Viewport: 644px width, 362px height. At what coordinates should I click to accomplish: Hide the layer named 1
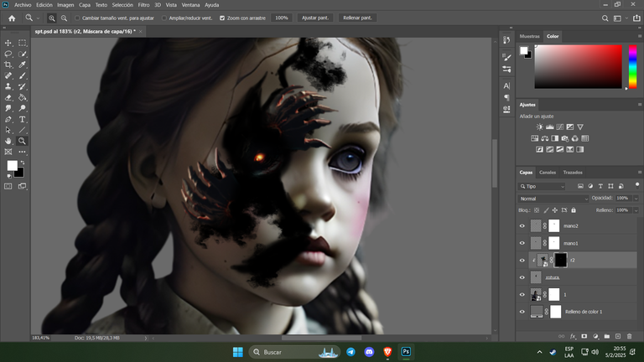522,295
